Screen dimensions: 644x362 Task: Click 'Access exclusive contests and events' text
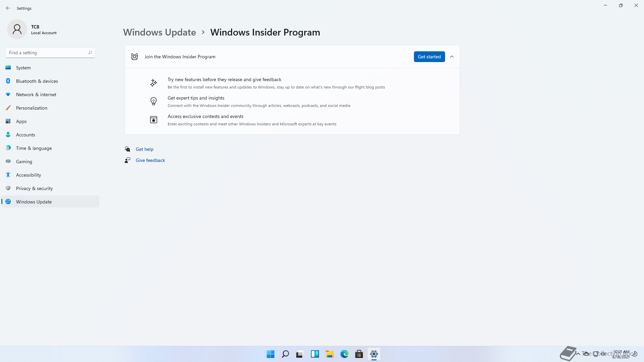coord(206,116)
